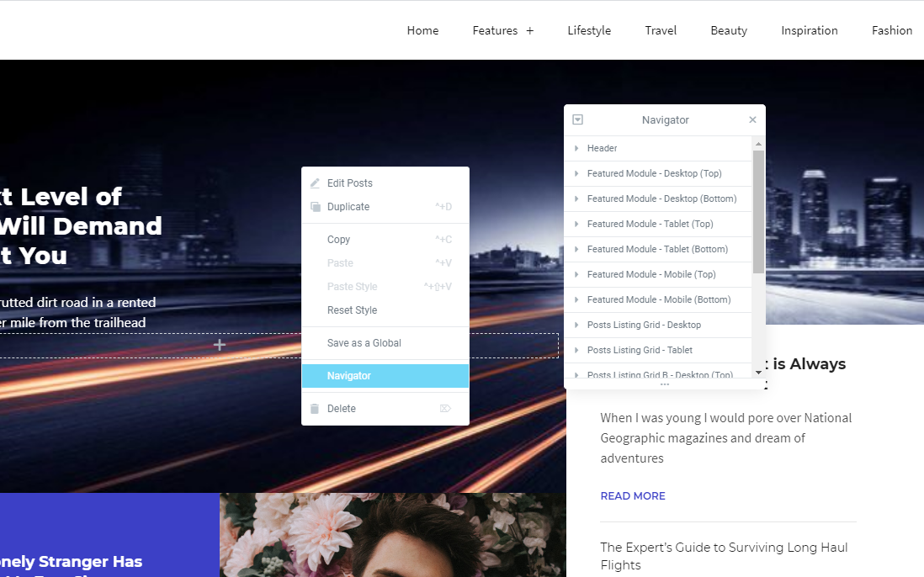Open the Fashion nav link
Viewport: 924px width, 577px height.
pos(891,30)
